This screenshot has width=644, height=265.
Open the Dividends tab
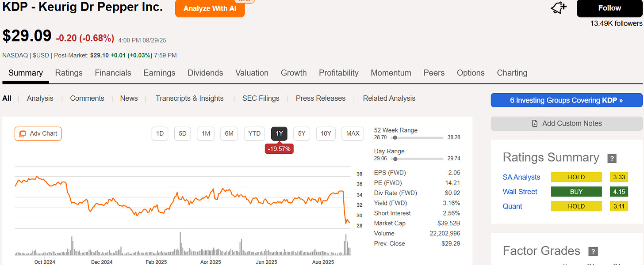[205, 73]
